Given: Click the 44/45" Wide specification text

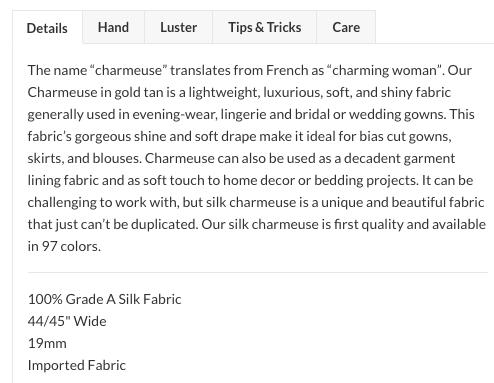Looking at the screenshot, I should click(67, 321).
